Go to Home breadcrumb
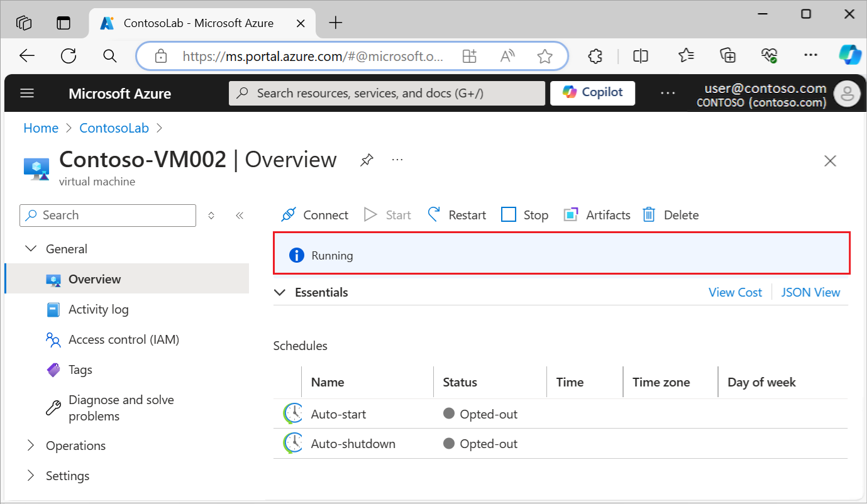The width and height of the screenshot is (867, 504). [41, 128]
